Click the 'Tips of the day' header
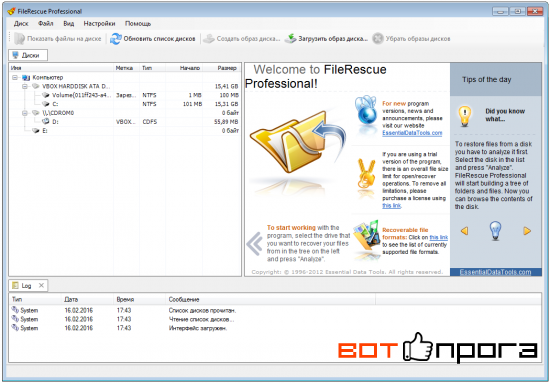The height and width of the screenshot is (383, 550). click(x=487, y=80)
